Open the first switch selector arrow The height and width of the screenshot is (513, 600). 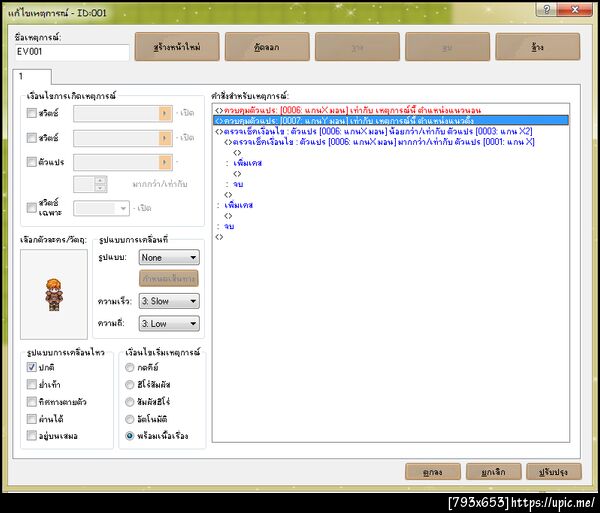[x=165, y=113]
